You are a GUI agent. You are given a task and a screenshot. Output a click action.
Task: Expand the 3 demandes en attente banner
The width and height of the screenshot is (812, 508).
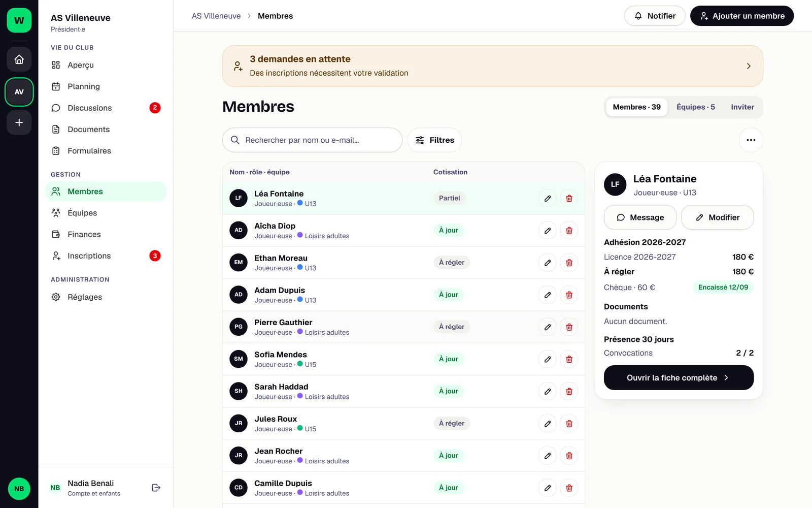pos(493,66)
